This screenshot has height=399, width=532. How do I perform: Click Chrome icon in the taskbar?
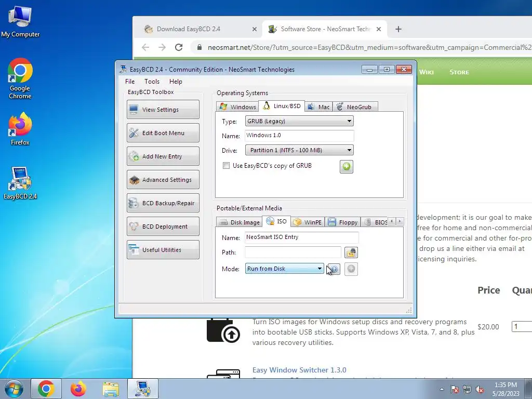coord(46,389)
